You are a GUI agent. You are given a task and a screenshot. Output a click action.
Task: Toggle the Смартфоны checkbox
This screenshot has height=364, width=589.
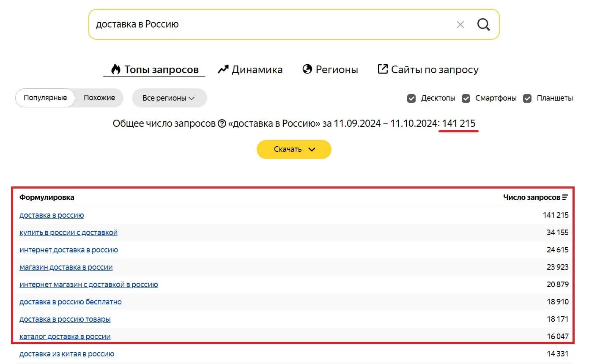466,98
